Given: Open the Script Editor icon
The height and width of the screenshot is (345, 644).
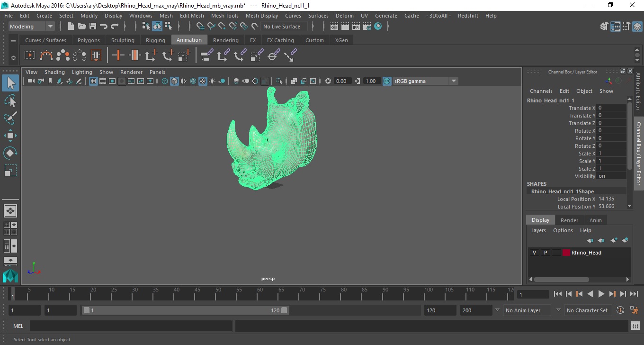Looking at the screenshot, I should (636, 326).
